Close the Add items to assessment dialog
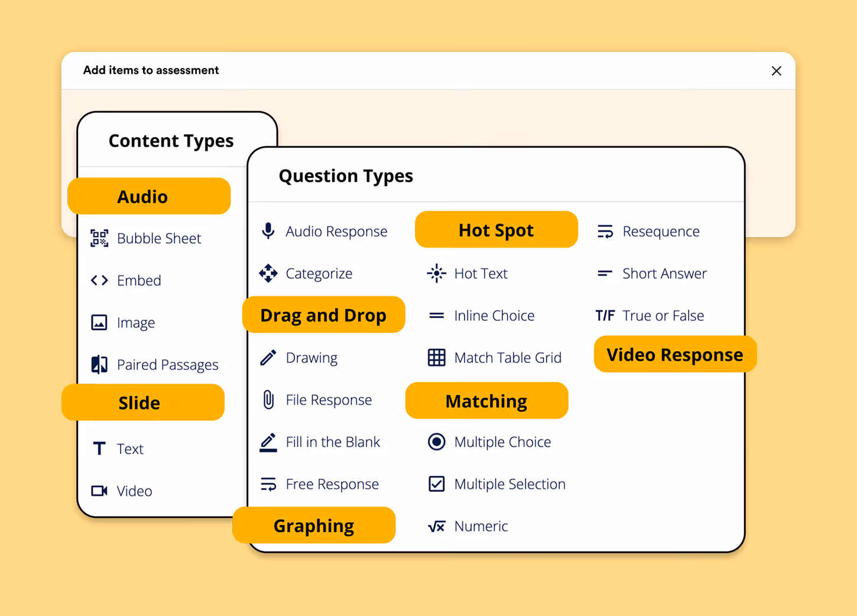Image resolution: width=857 pixels, height=616 pixels. (777, 71)
